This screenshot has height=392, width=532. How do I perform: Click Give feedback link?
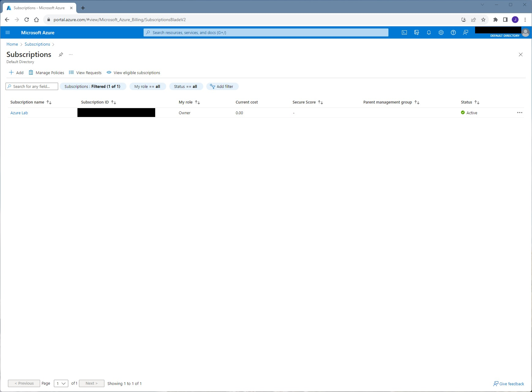(x=509, y=384)
